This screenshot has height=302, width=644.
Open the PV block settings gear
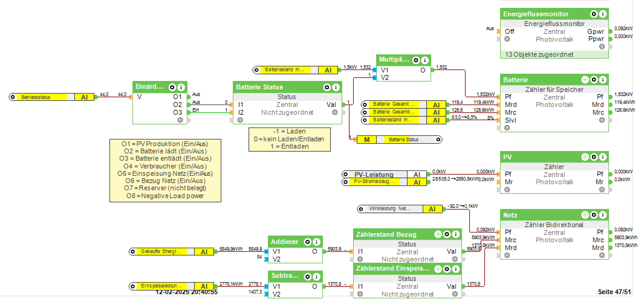point(594,157)
